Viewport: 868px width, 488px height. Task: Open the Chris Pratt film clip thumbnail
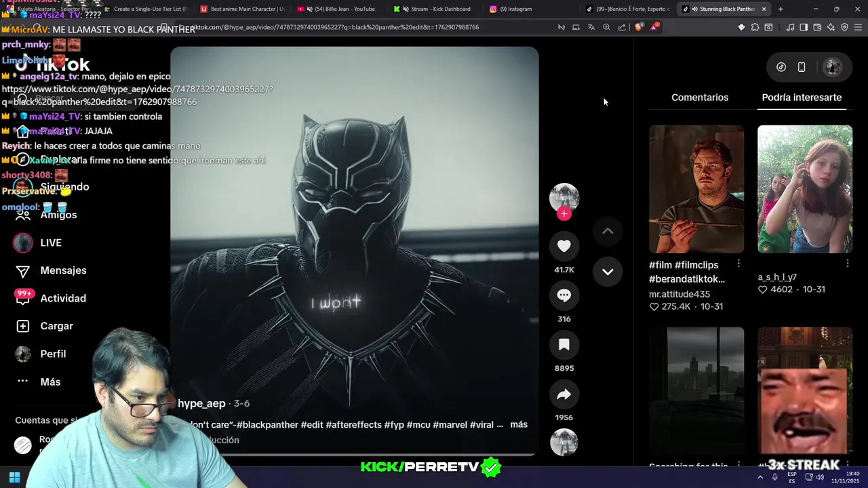pos(696,189)
